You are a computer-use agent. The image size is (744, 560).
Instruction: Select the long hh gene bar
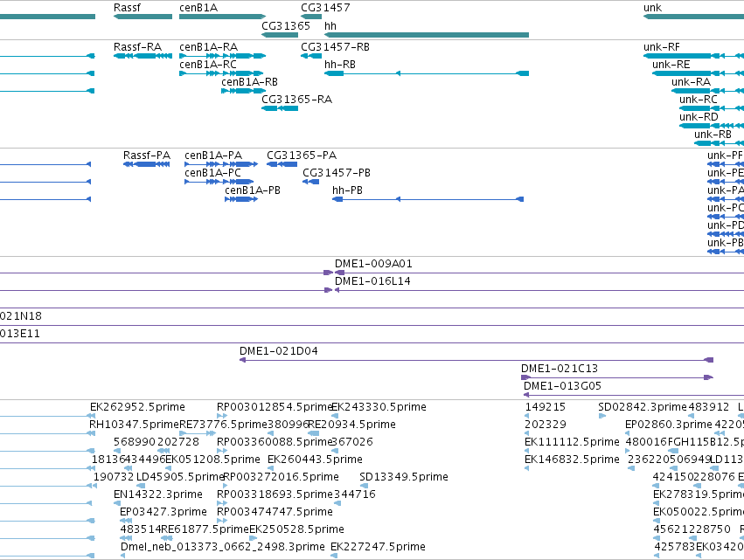coord(427,35)
